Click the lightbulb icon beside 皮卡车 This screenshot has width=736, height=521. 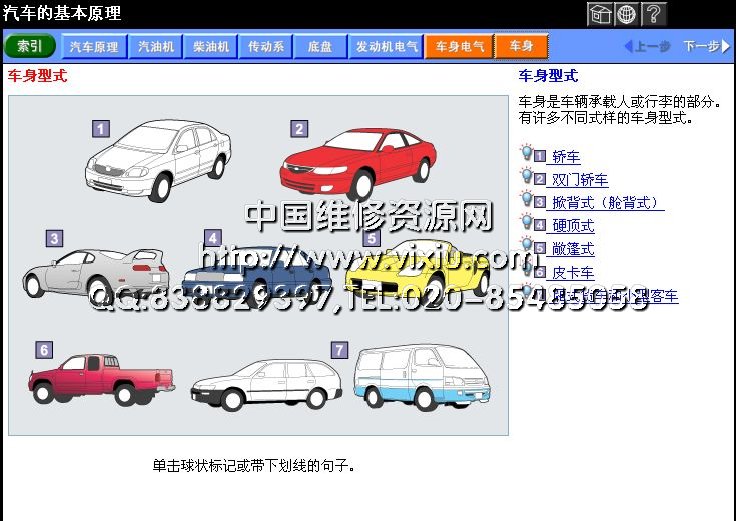[x=527, y=269]
